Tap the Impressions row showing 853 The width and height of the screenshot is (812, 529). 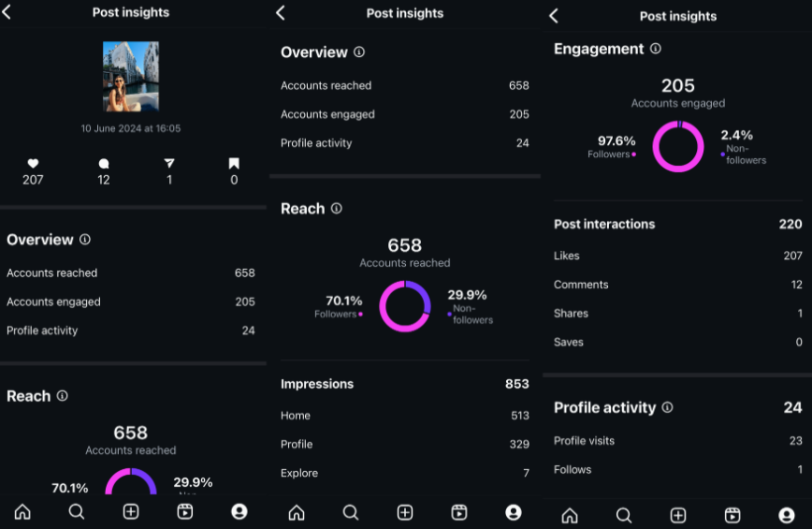pos(404,384)
